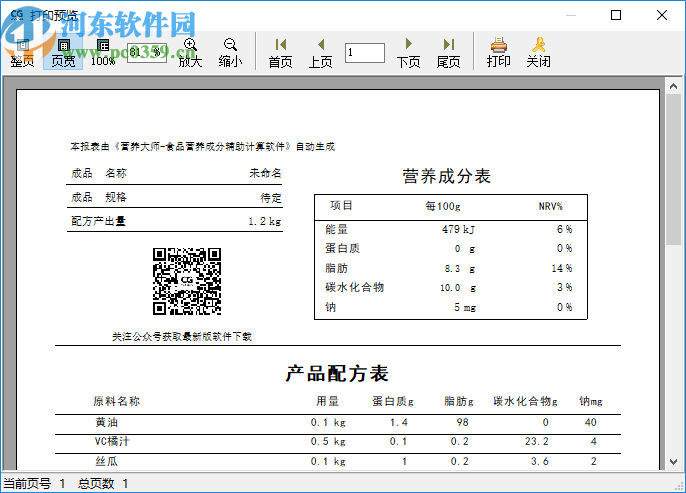Select the whole page (整页) view
The height and width of the screenshot is (493, 686).
tap(22, 52)
